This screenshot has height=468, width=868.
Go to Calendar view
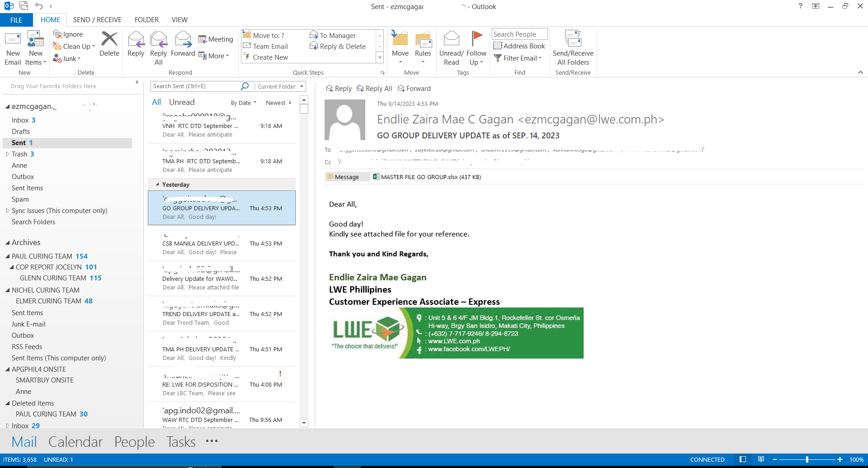75,442
